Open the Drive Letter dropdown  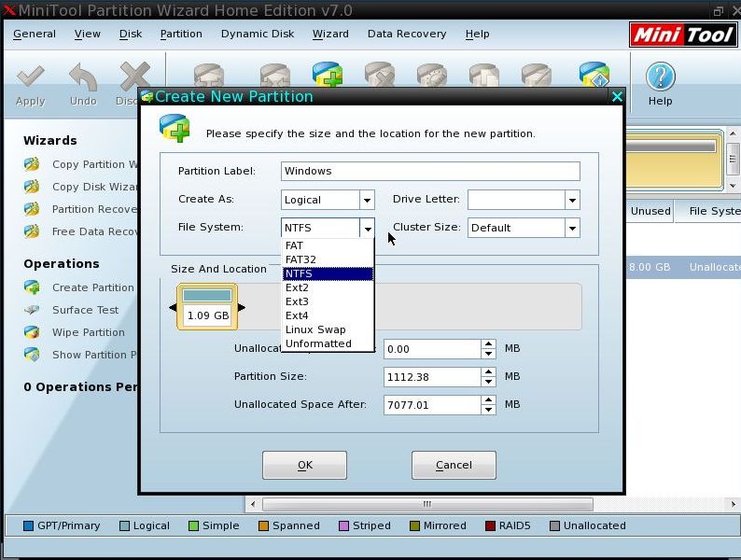(572, 201)
